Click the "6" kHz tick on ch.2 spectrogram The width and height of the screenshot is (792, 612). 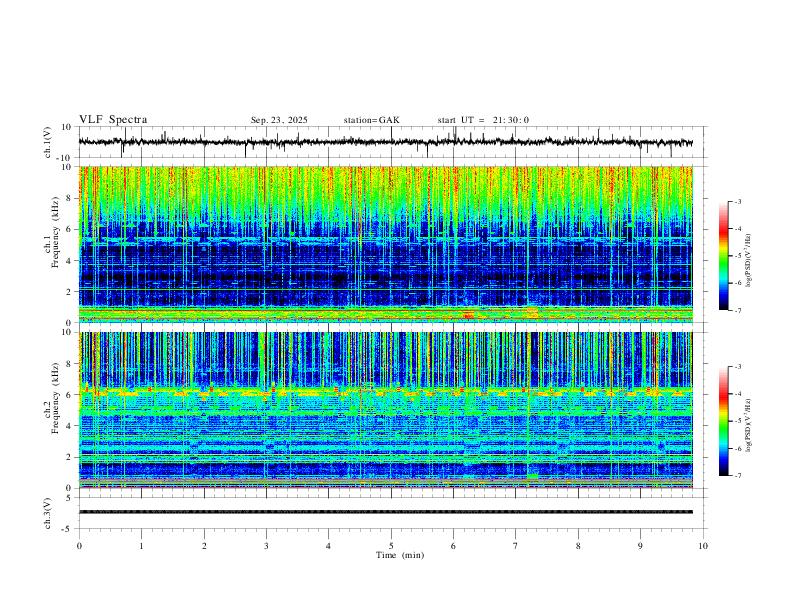(69, 394)
